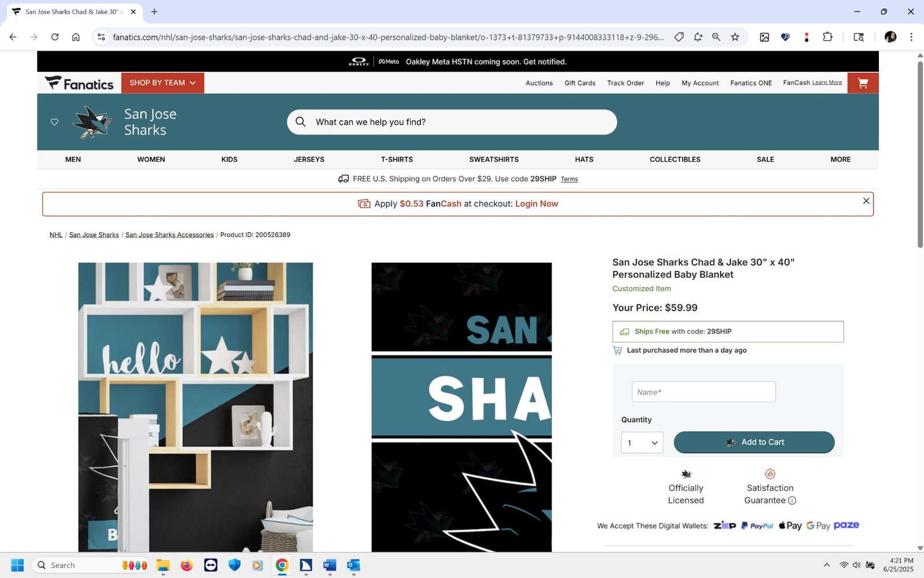Click the Login Now link
Screen dimensions: 924x578
pos(536,204)
